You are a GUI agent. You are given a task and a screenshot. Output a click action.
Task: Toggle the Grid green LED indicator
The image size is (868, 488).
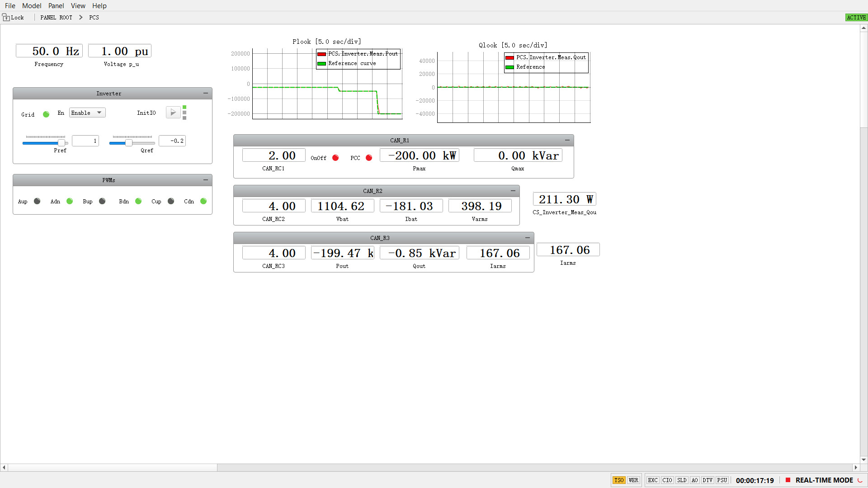tap(46, 114)
